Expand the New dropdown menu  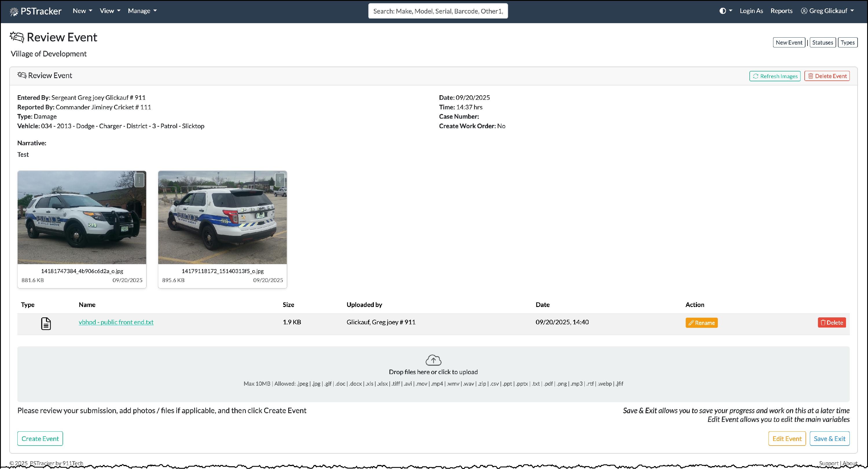click(82, 11)
